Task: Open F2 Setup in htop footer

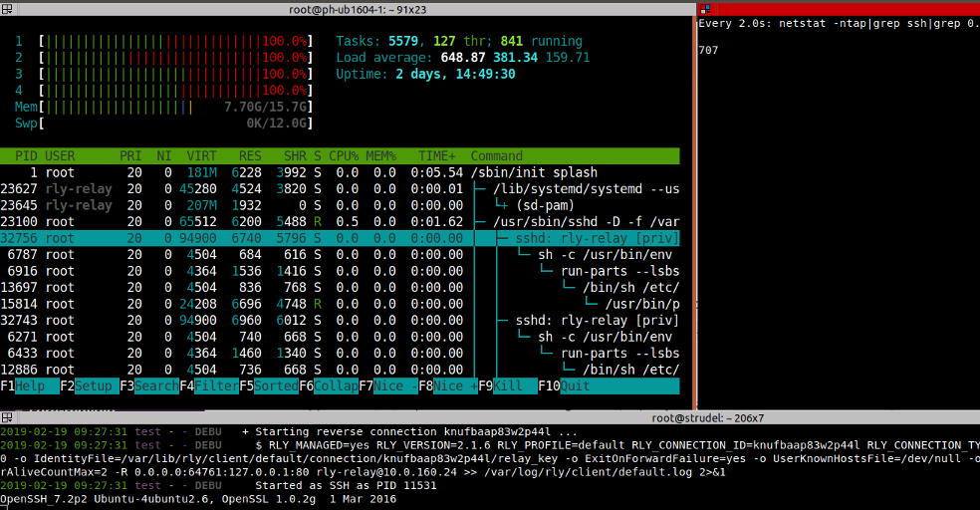Action: [90, 386]
